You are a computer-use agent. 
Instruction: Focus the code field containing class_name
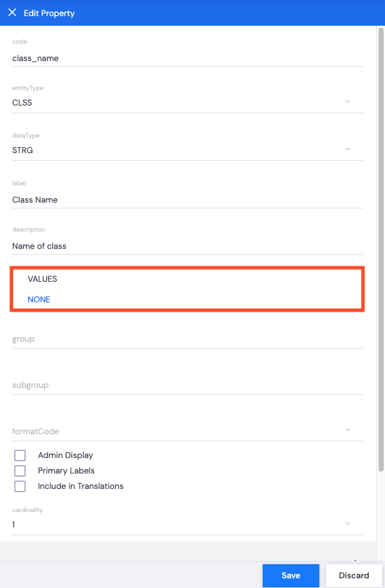[x=187, y=59]
